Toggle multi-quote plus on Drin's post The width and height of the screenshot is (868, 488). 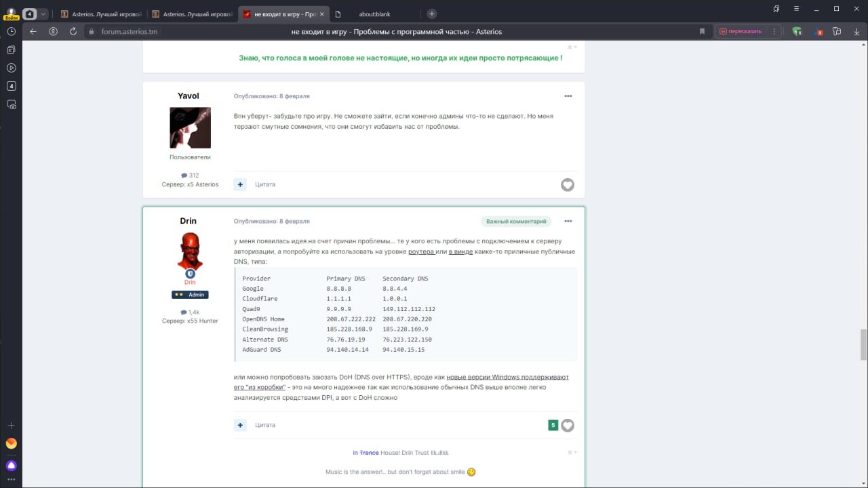(240, 425)
